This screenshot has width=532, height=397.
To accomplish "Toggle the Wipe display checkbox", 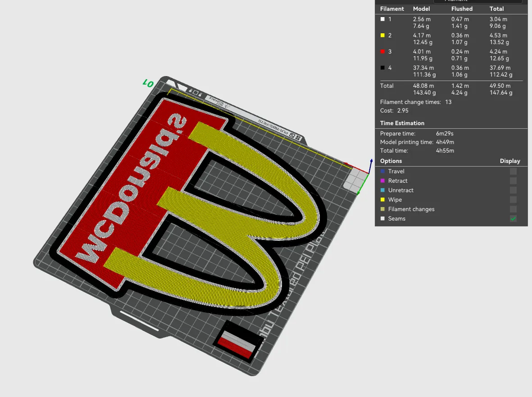I will pos(513,200).
